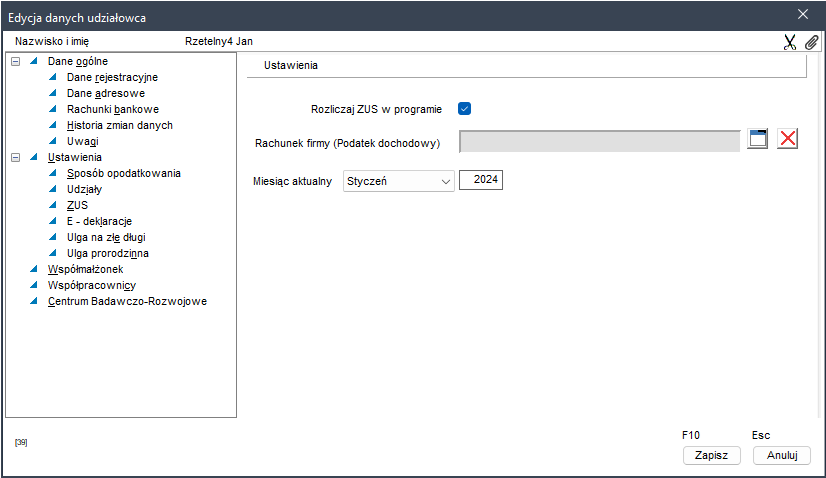
Task: Open the Miesiąc aktualny month dropdown
Action: [x=398, y=181]
